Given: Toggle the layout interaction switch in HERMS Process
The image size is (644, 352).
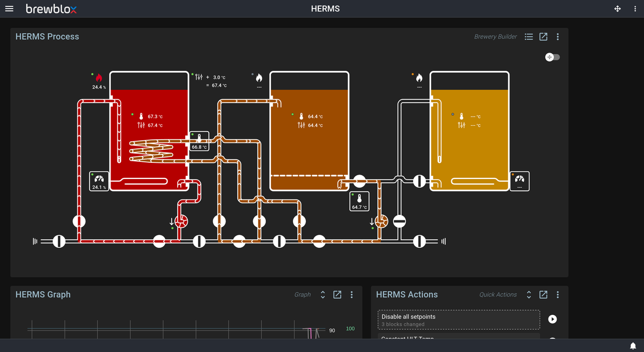Looking at the screenshot, I should pos(552,57).
